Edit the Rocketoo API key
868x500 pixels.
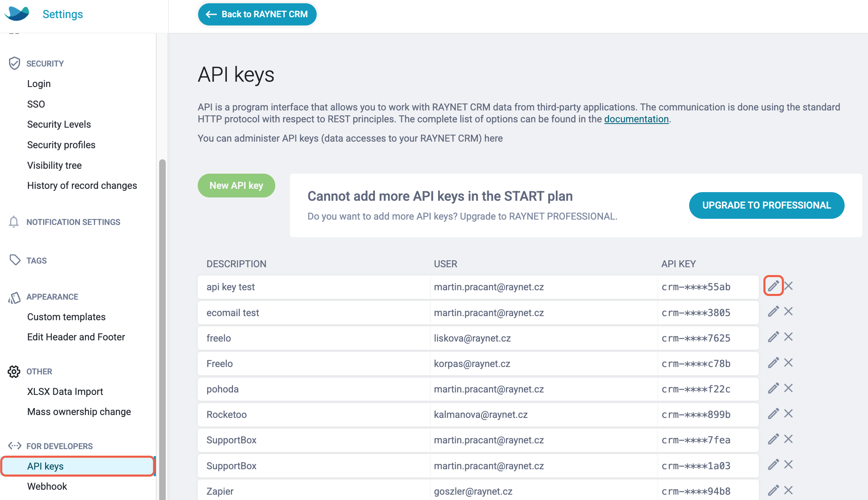[x=773, y=414]
